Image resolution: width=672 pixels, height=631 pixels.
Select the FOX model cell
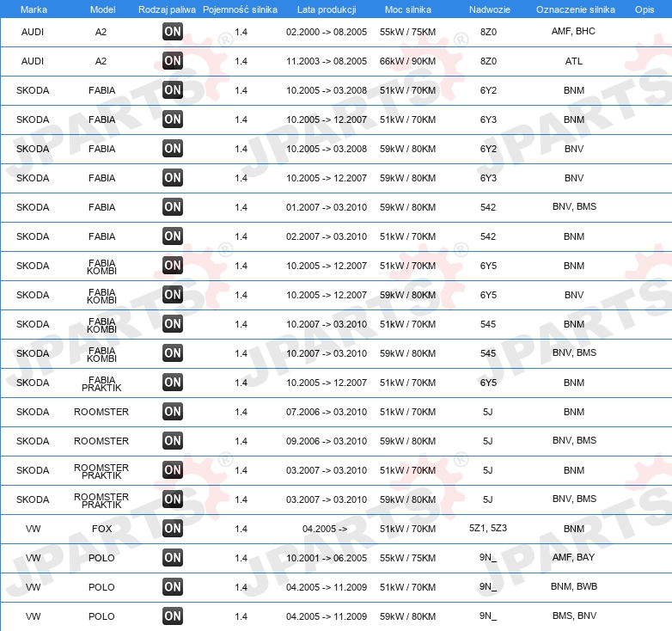click(101, 529)
